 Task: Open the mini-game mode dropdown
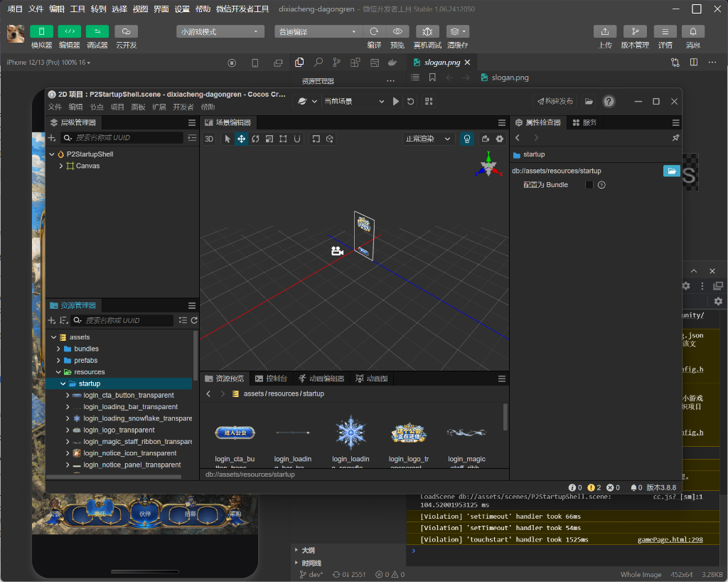coord(220,31)
